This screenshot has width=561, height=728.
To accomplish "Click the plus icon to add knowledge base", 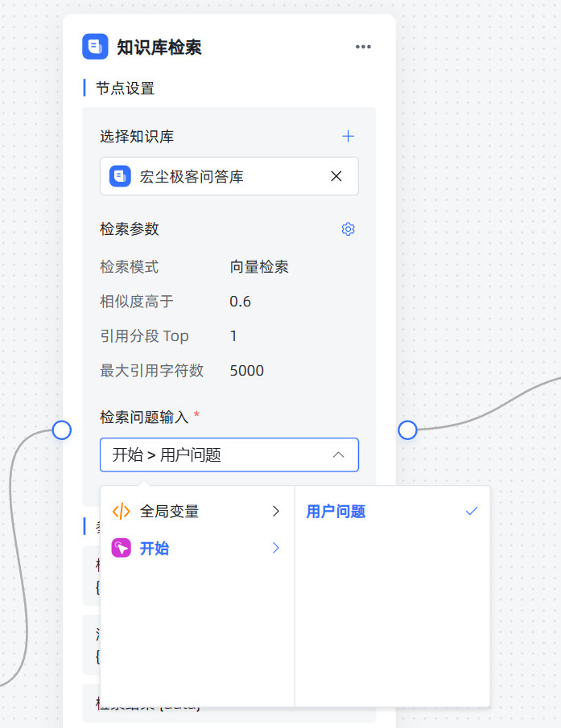I will click(348, 136).
